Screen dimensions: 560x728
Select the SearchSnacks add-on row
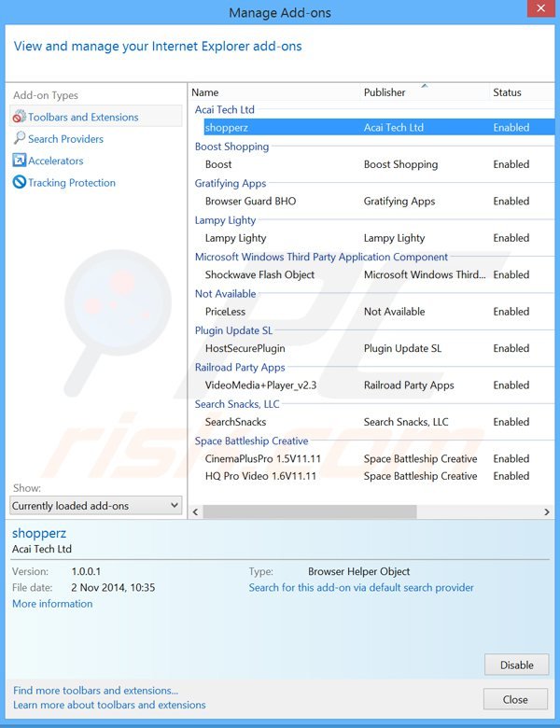(379, 422)
